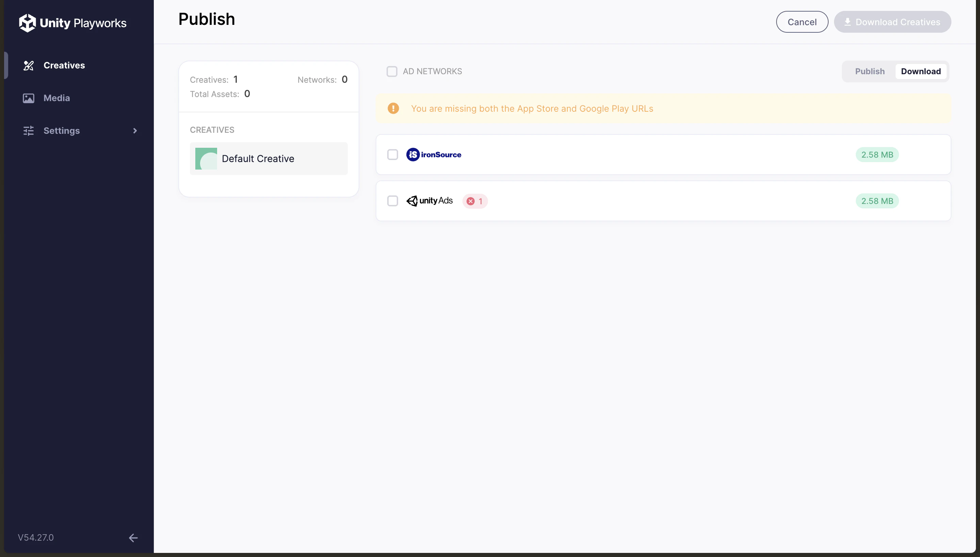Image resolution: width=980 pixels, height=557 pixels.
Task: Click the AD NETWORKS label text
Action: tap(432, 71)
